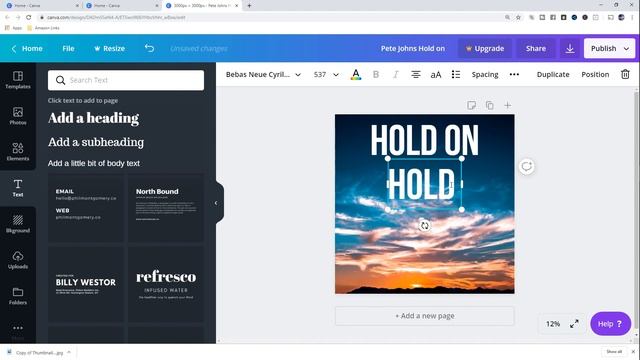
Task: Open the Uploads sidebar panel
Action: (x=18, y=260)
